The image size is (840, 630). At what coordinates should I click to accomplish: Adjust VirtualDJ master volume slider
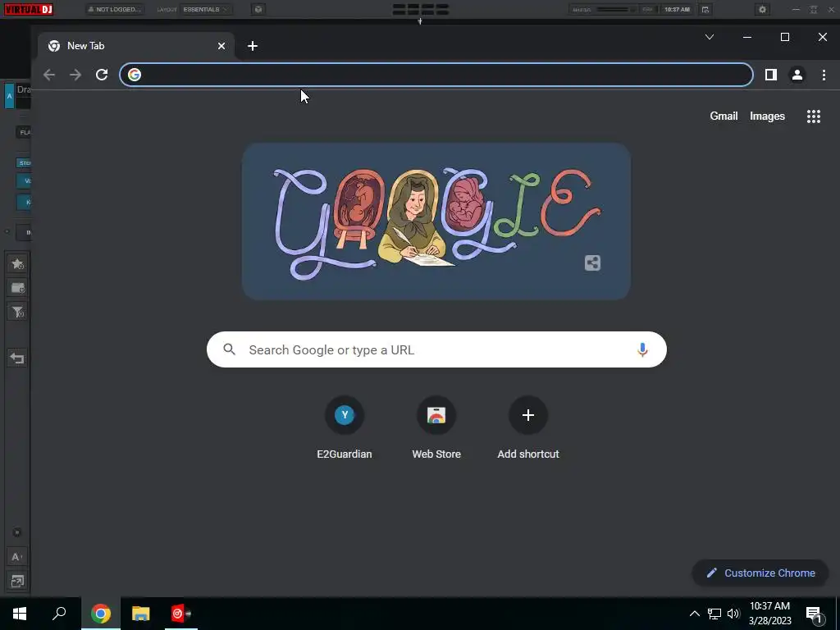pyautogui.click(x=616, y=10)
